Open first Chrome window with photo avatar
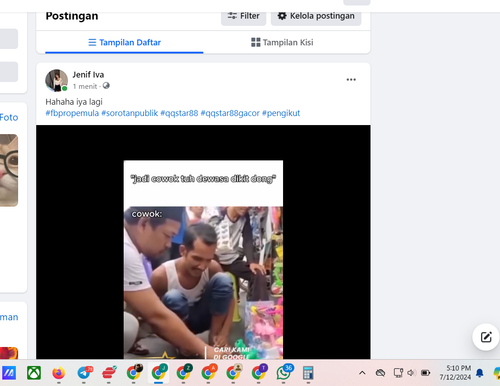The height and width of the screenshot is (386, 500). pyautogui.click(x=133, y=373)
